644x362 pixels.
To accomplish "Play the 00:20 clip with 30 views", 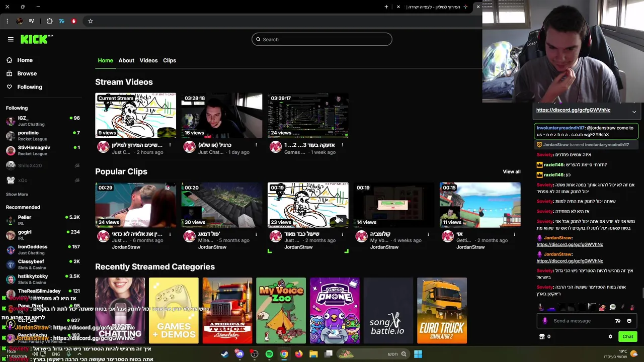I will tap(222, 205).
